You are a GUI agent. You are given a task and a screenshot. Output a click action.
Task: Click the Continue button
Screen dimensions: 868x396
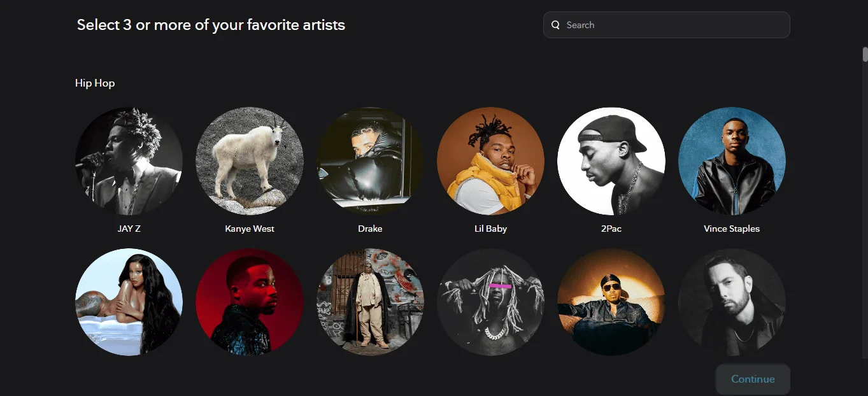753,379
